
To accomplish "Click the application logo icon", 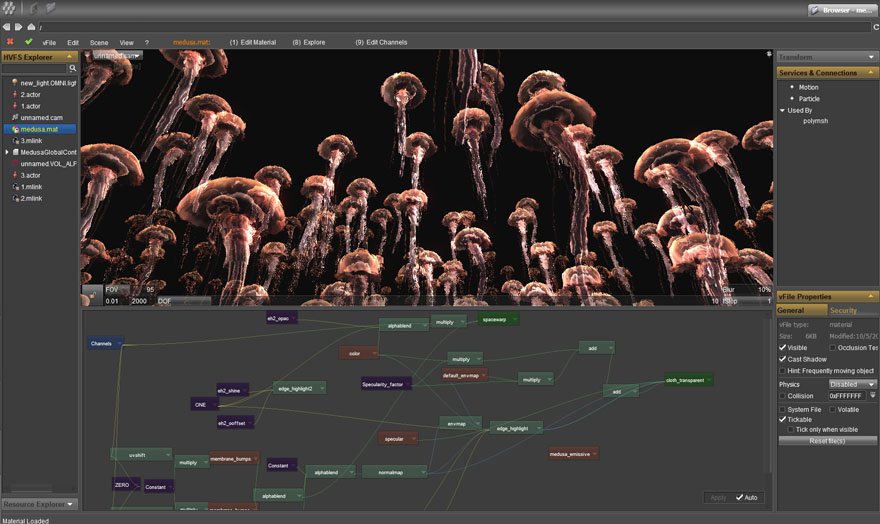I will click(x=9, y=8).
